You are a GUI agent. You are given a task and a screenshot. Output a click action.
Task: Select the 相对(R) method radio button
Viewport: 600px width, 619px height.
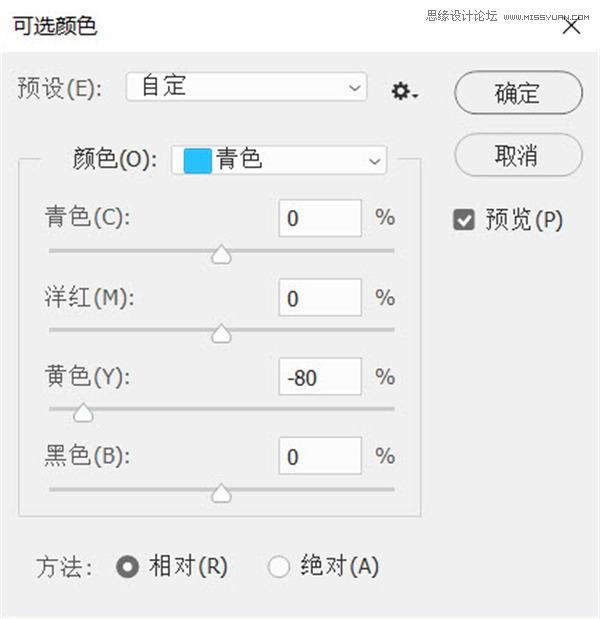coord(128,566)
